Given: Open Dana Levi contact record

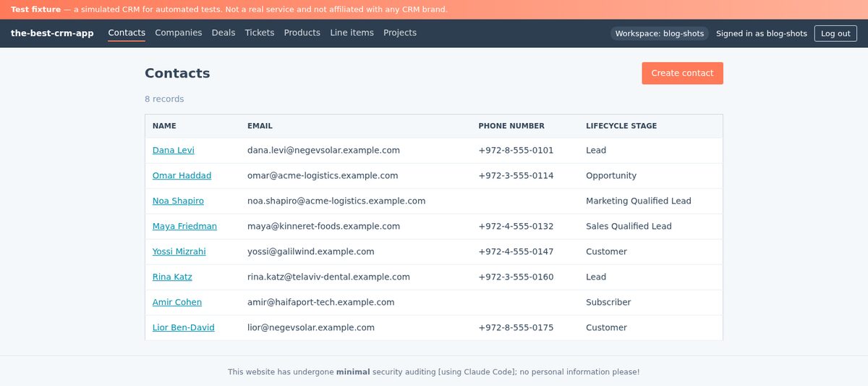Looking at the screenshot, I should (x=174, y=151).
